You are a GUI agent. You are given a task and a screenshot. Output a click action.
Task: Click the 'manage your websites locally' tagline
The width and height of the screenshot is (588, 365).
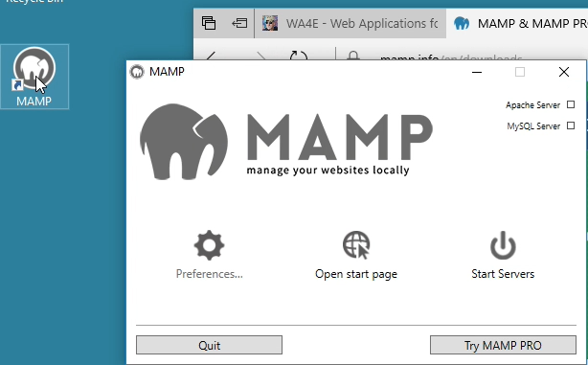point(328,171)
